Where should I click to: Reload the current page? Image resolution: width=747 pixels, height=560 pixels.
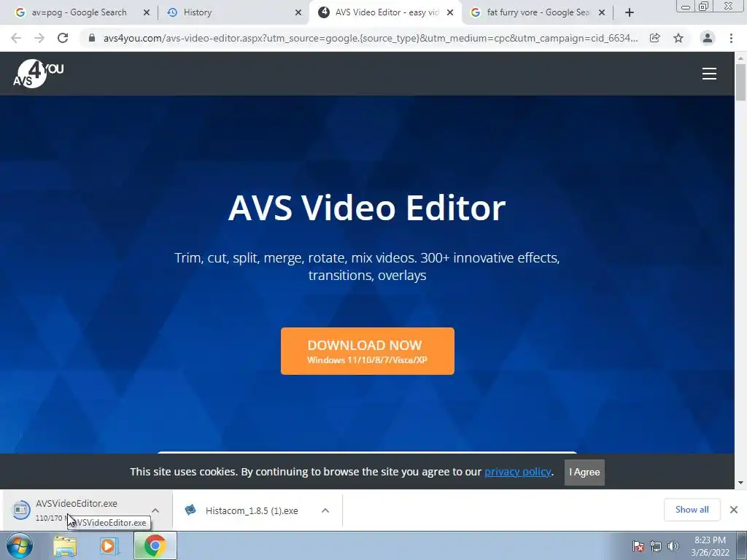(x=63, y=38)
